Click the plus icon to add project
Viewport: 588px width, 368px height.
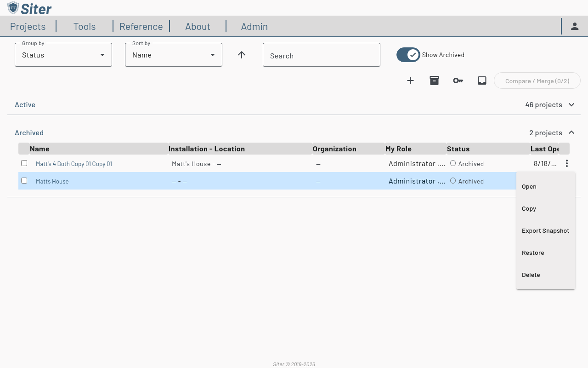coord(411,80)
